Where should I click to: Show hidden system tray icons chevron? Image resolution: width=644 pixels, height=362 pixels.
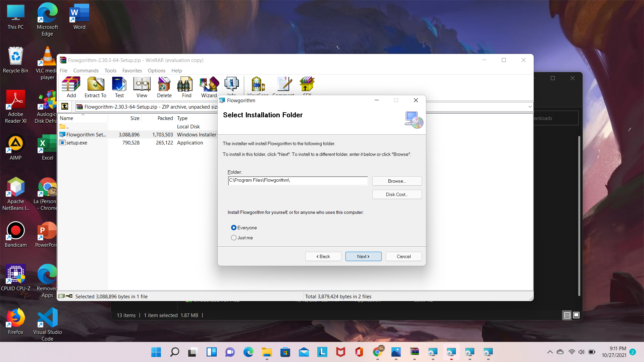point(550,352)
